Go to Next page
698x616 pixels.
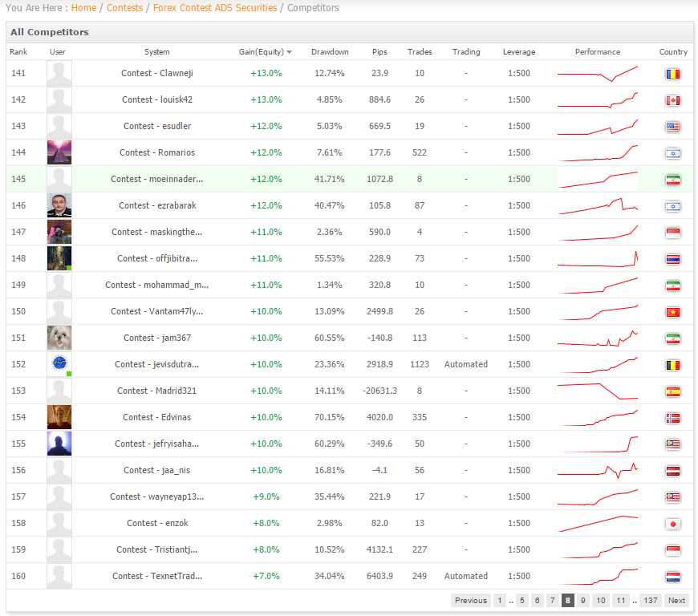tap(676, 601)
